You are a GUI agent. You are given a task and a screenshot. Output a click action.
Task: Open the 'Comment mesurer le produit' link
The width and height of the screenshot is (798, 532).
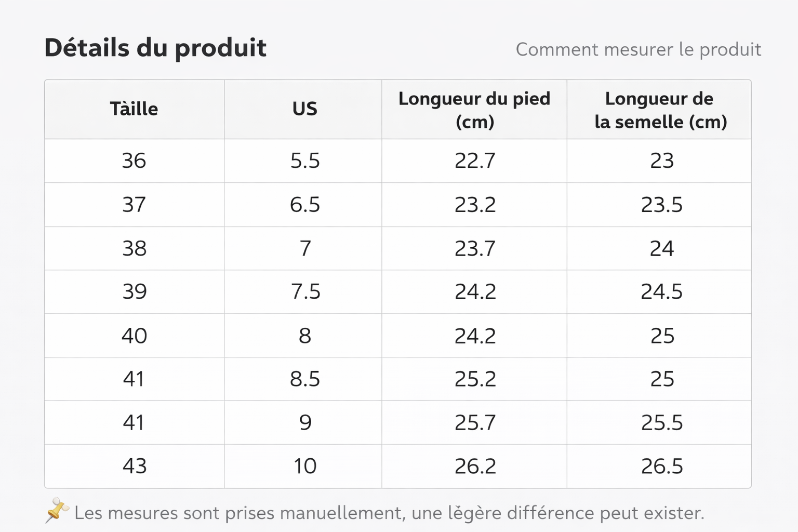tap(638, 50)
